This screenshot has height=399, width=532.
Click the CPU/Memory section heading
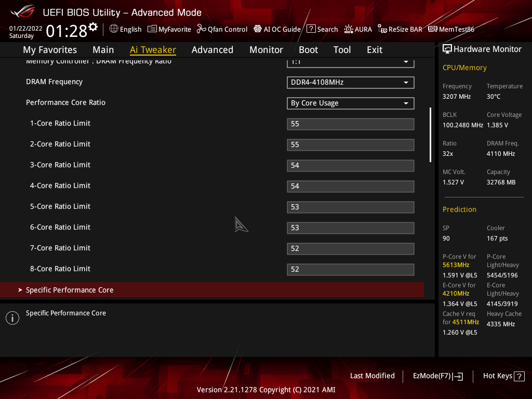pyautogui.click(x=464, y=68)
